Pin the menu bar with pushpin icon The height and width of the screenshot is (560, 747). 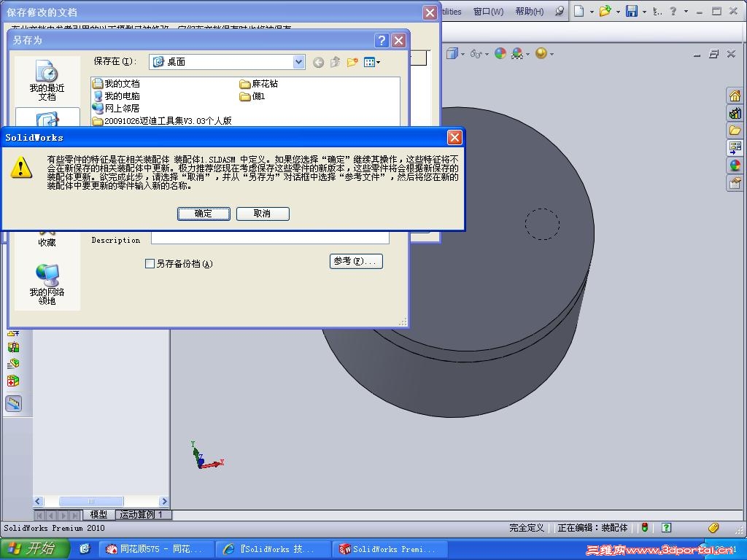pos(560,11)
